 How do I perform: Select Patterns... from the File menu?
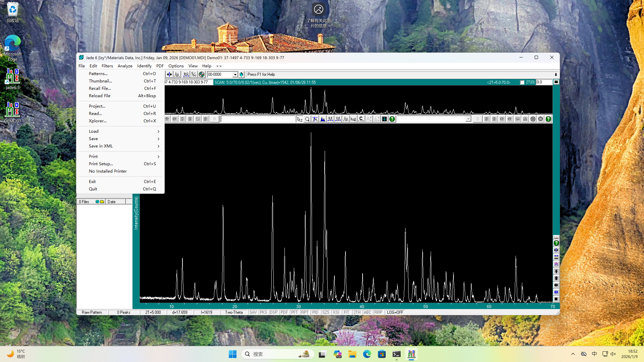[x=98, y=74]
